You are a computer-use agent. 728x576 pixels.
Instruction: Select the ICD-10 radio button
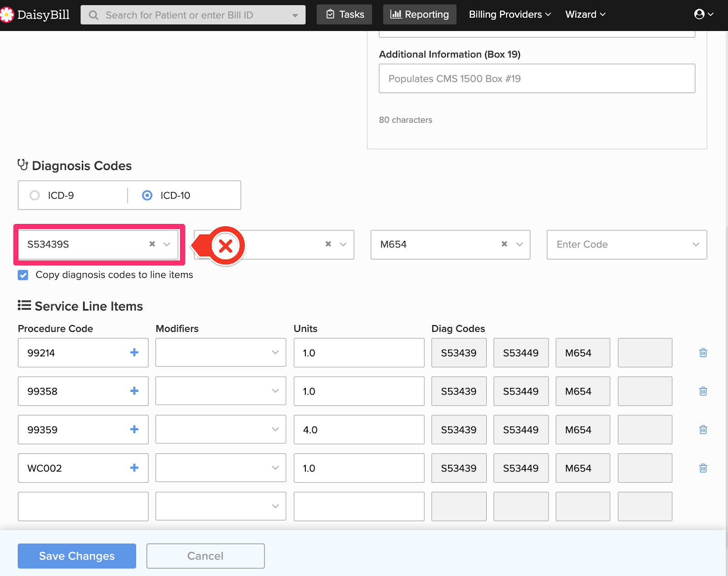tap(147, 195)
